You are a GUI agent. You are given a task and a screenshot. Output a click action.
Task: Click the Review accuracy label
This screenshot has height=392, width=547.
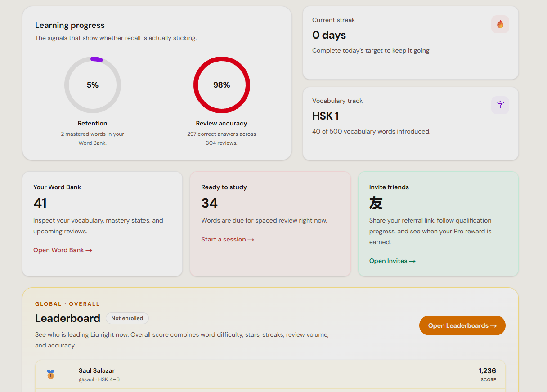pyautogui.click(x=222, y=123)
